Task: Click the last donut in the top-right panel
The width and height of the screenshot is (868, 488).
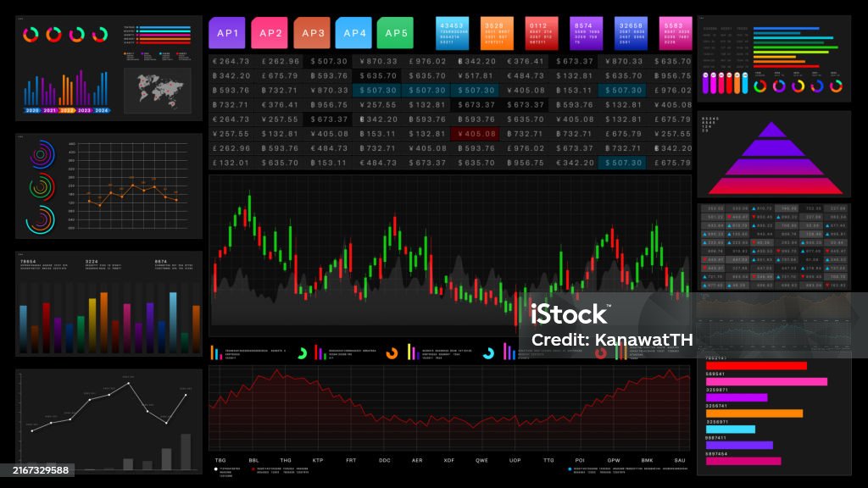Action: click(x=836, y=86)
